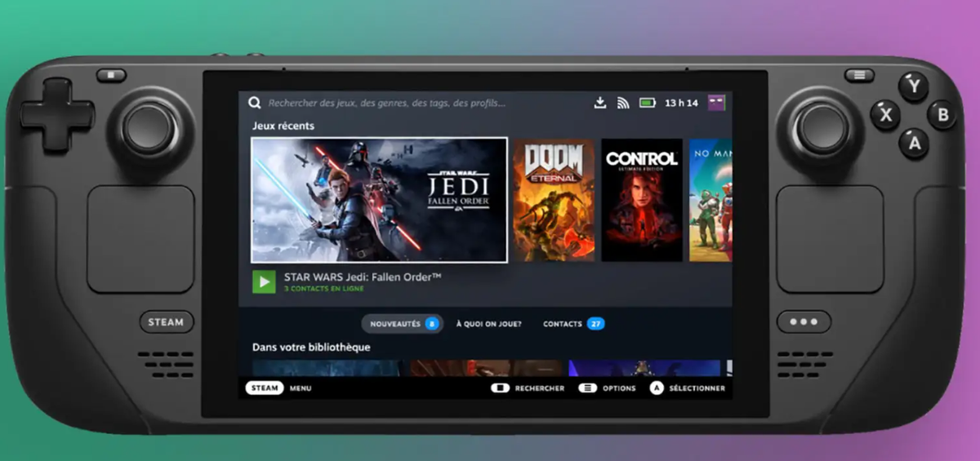Select the DOOM Eternal cover

[554, 200]
